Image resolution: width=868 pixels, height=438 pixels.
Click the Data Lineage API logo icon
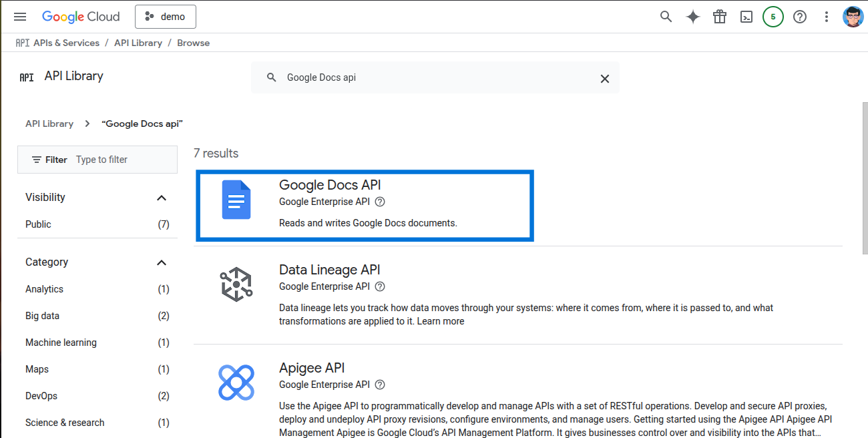coord(236,284)
